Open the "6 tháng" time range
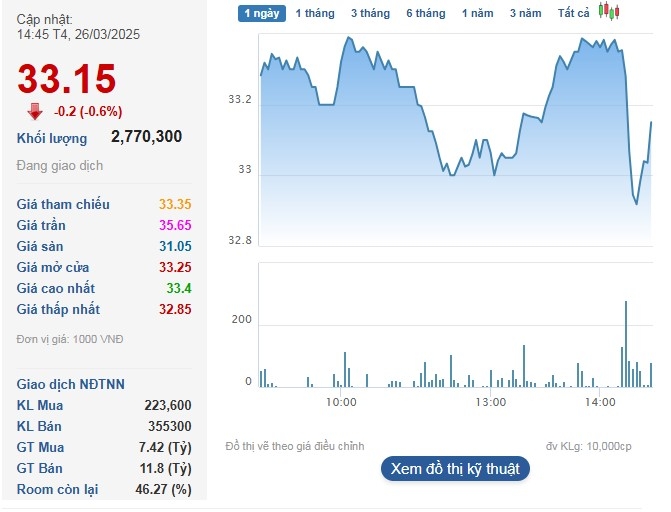Image resolution: width=671 pixels, height=512 pixels. pyautogui.click(x=425, y=13)
